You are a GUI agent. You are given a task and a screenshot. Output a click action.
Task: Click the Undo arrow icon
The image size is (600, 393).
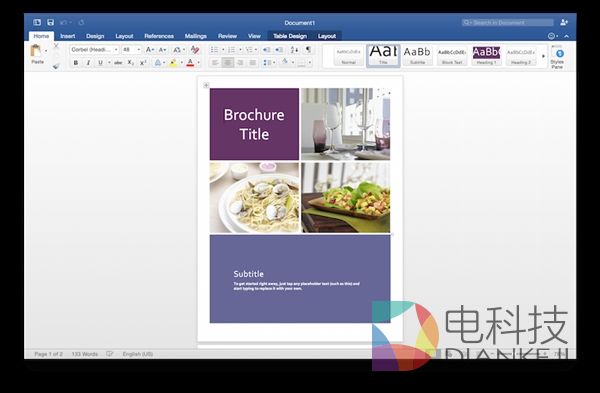[x=63, y=23]
